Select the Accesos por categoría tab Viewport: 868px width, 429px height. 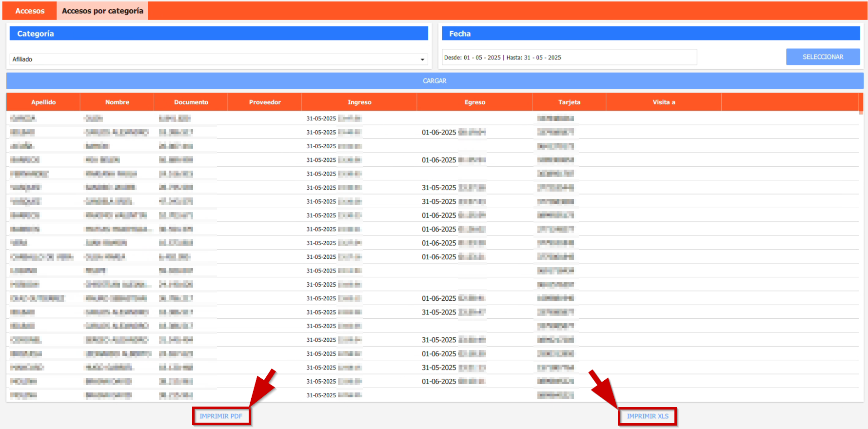pyautogui.click(x=102, y=11)
